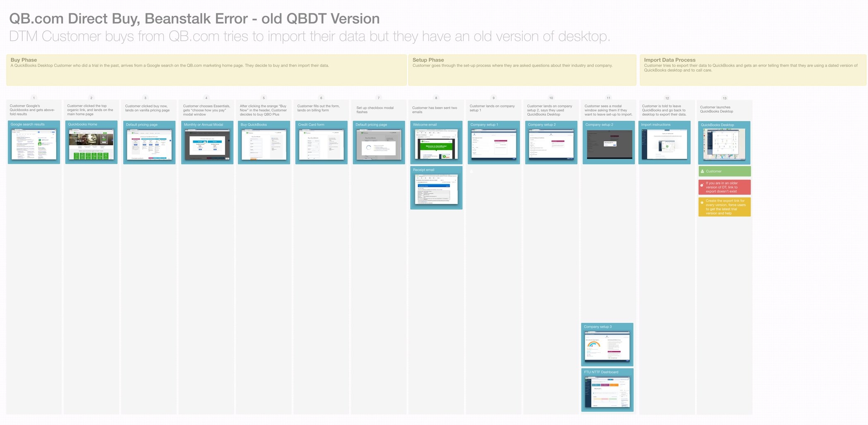Open the QuickBooks Desktop screenshot thumbnail
Screen dimensions: 868x425
724,145
